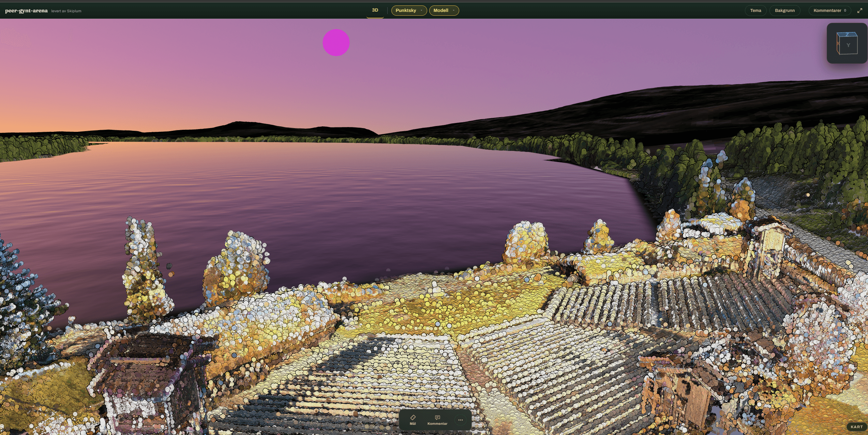The image size is (868, 435).
Task: Click the fullscreen expand arrows icon
Action: tap(860, 11)
